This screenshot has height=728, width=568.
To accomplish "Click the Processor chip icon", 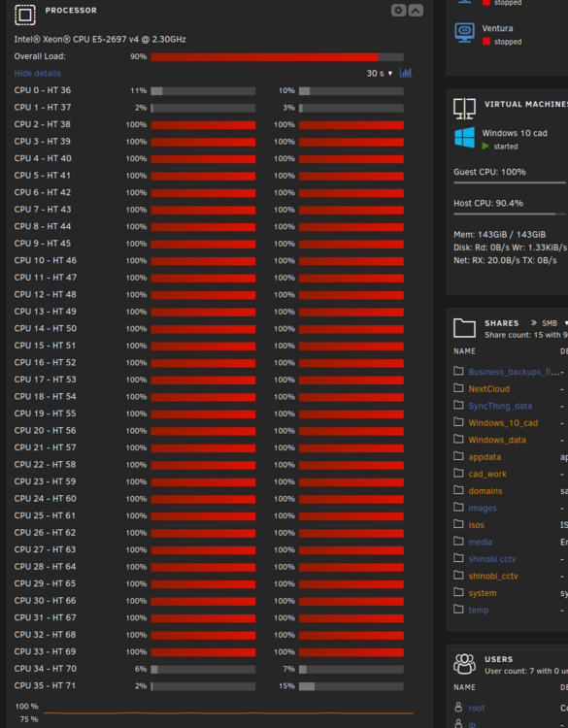I will point(25,15).
